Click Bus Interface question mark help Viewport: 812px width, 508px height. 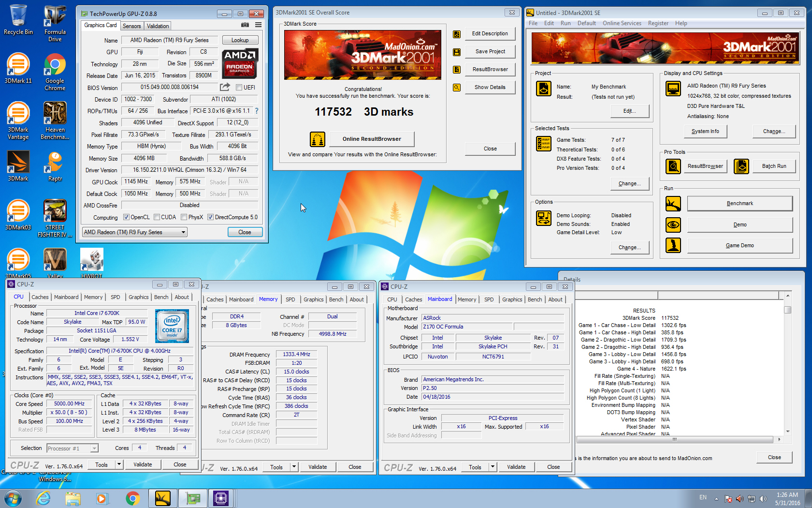pyautogui.click(x=257, y=111)
